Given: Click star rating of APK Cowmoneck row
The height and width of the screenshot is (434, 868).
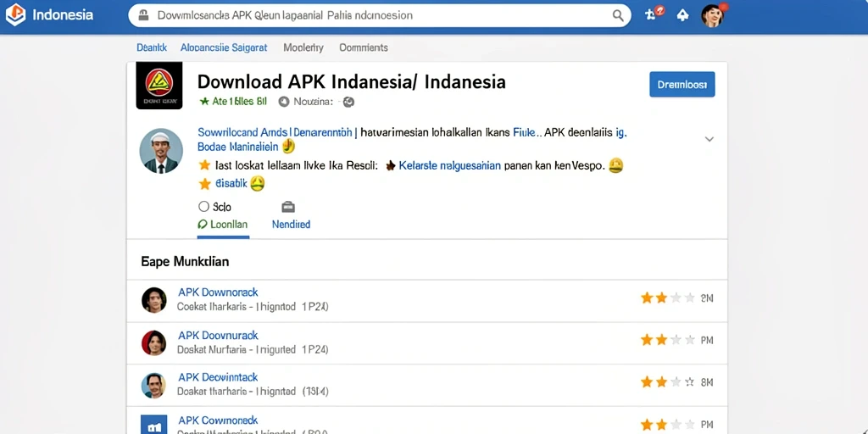Looking at the screenshot, I should coord(668,426).
